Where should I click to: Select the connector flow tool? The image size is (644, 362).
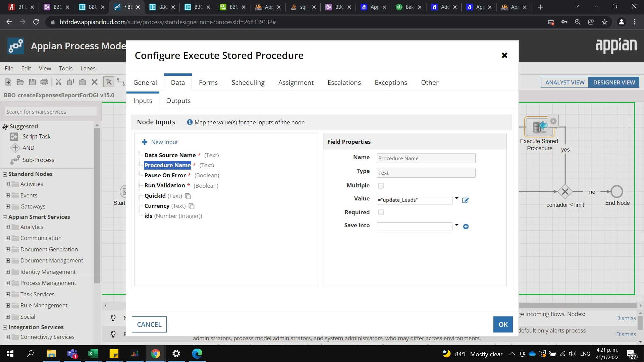pyautogui.click(x=120, y=82)
